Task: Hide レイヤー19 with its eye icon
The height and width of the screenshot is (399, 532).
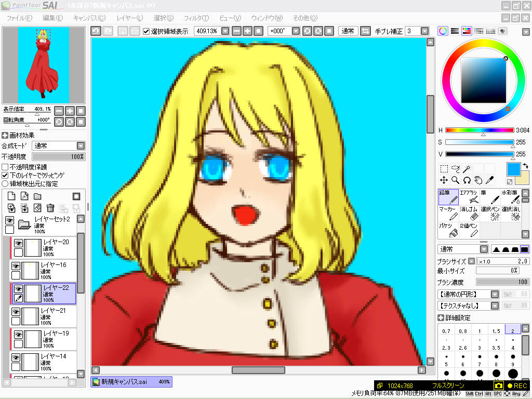Action: [18, 335]
